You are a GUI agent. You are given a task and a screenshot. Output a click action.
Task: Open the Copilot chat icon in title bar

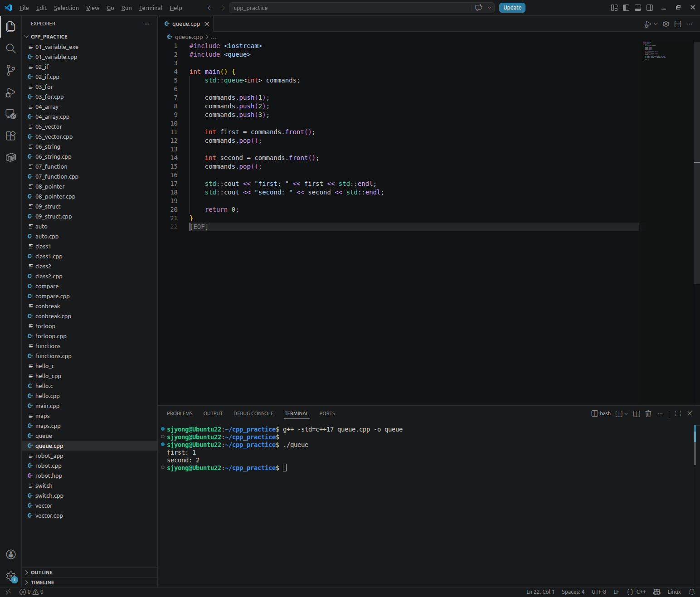pos(478,8)
